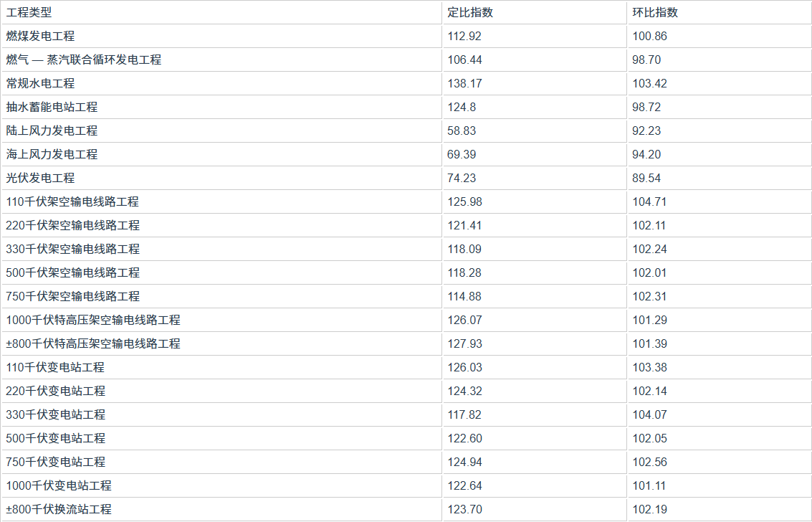Click the 58.83 value cell
The height and width of the screenshot is (522, 812).
click(x=462, y=130)
